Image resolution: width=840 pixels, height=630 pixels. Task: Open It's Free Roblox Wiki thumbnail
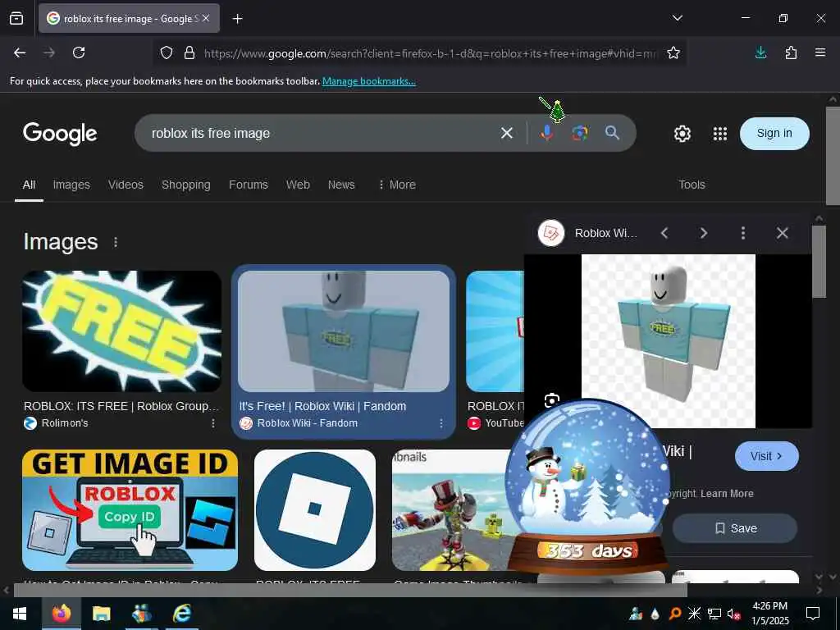click(x=344, y=331)
